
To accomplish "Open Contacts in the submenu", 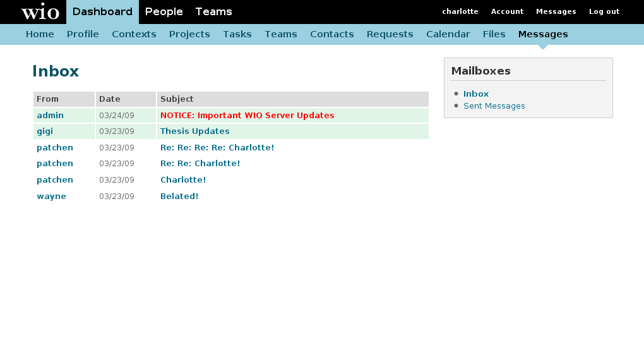I will pyautogui.click(x=332, y=34).
